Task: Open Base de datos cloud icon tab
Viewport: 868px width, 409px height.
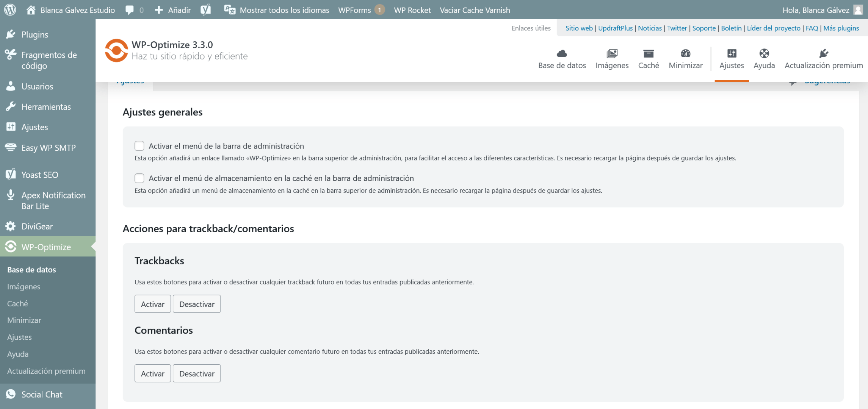Action: pos(562,53)
